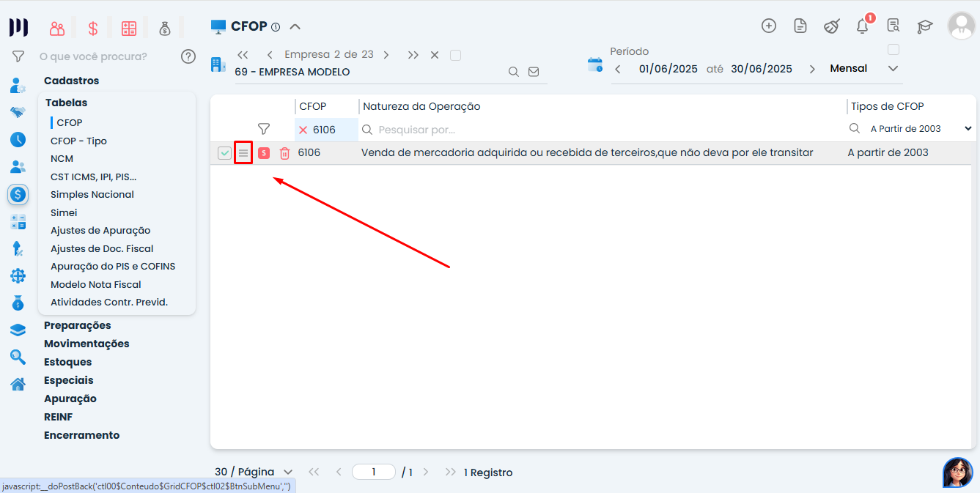This screenshot has width=980, height=493.
Task: Clear the 6106 CFOP filter with red X
Action: tap(303, 130)
